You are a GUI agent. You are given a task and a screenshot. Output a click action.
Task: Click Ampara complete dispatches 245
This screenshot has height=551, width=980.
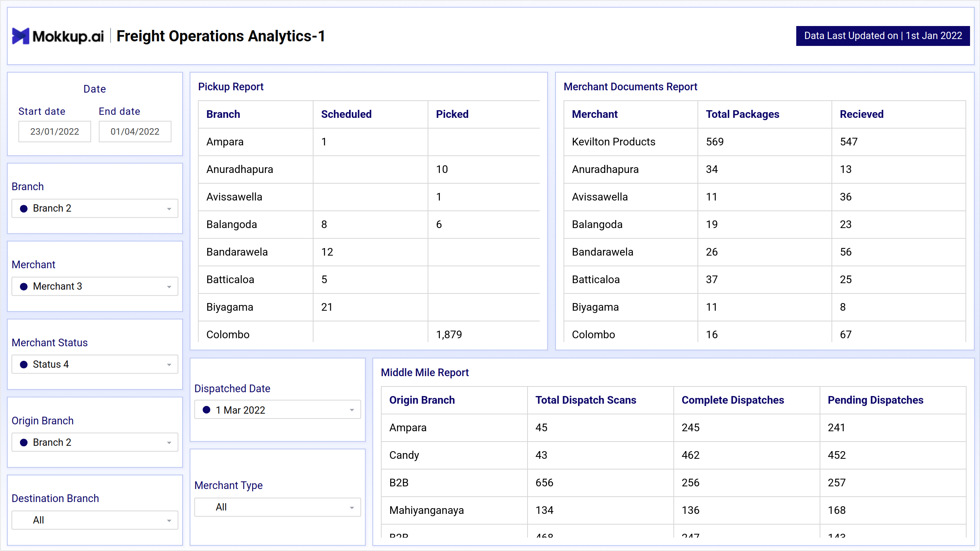coord(691,428)
